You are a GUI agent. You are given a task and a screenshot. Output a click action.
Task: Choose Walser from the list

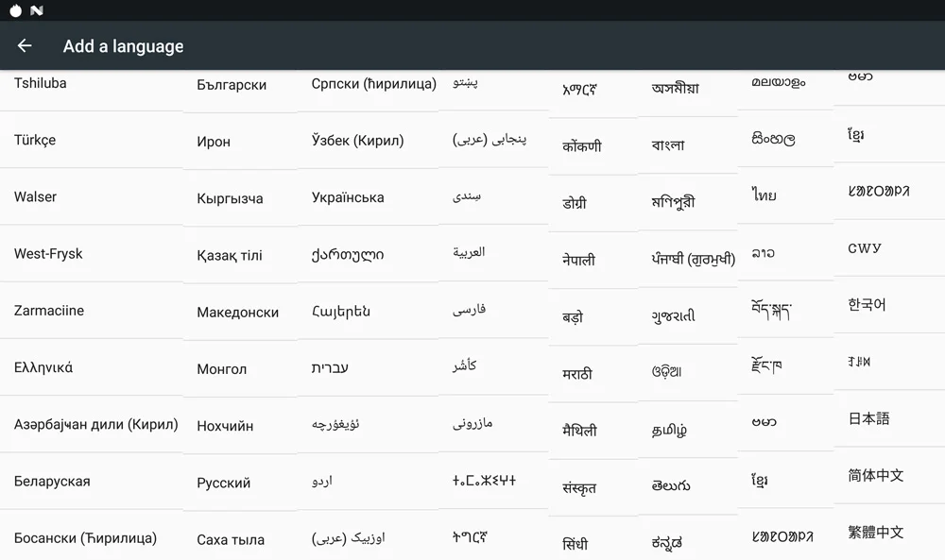(35, 197)
